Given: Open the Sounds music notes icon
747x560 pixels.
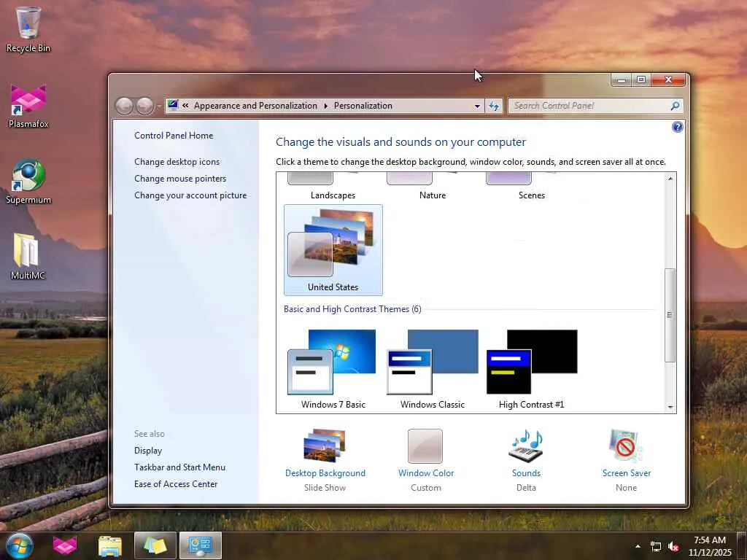Looking at the screenshot, I should click(x=526, y=446).
